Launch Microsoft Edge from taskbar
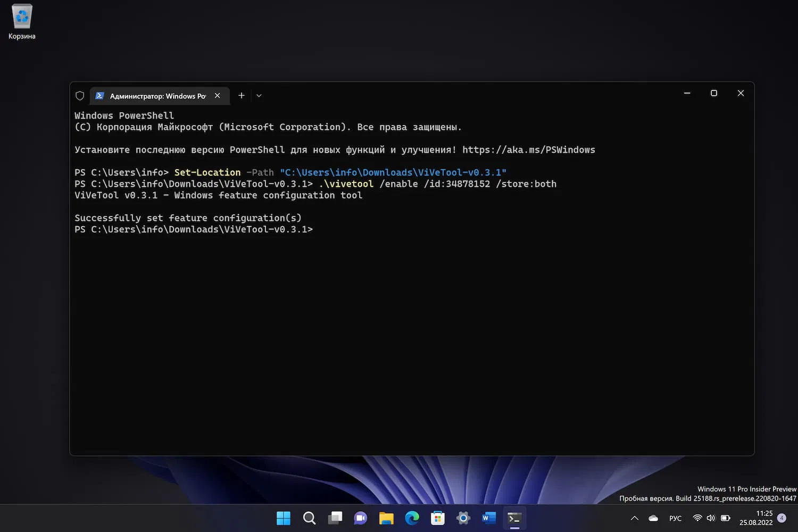 [x=412, y=518]
